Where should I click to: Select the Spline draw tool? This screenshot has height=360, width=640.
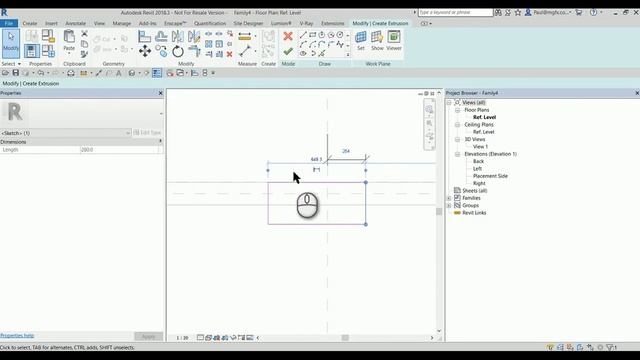(x=340, y=44)
